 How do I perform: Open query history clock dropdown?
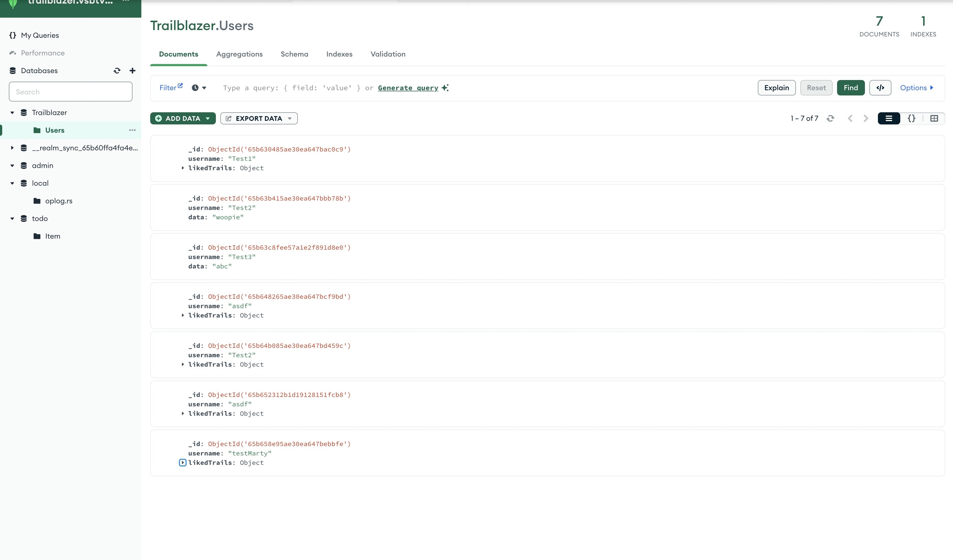(199, 88)
